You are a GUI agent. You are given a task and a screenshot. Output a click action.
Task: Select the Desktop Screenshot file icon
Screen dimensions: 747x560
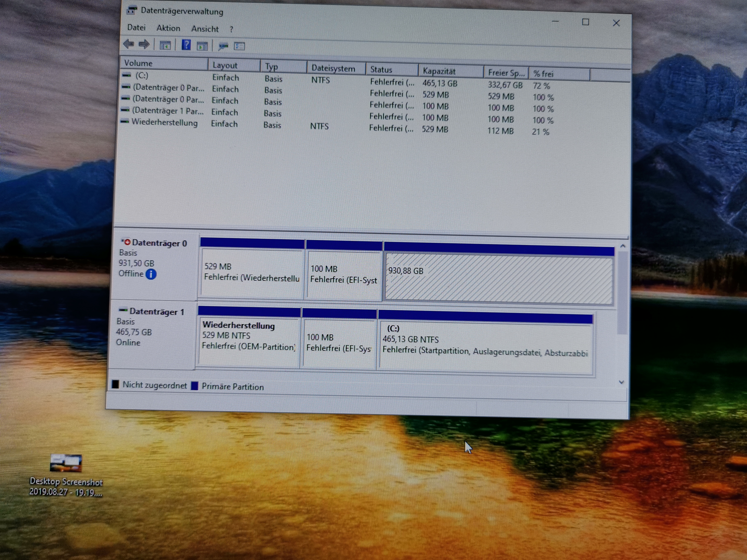click(x=66, y=463)
